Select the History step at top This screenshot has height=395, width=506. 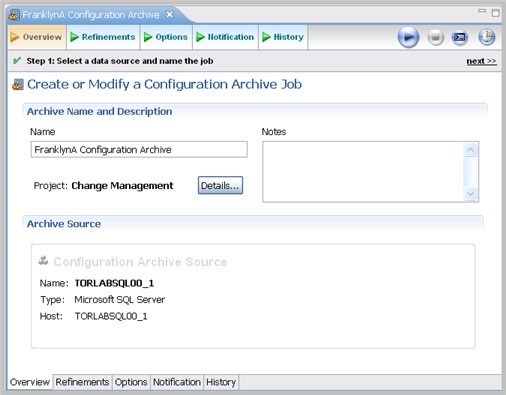pos(283,37)
